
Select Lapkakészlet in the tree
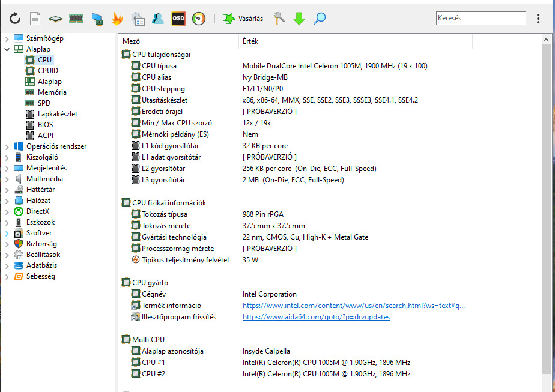pyautogui.click(x=57, y=114)
